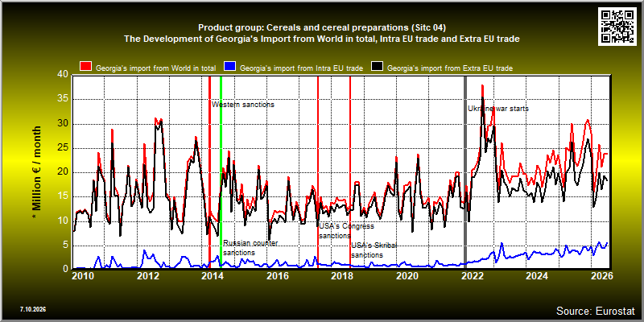Click the x-axis label 2022
Viewport: 644px width, 322px height.
(x=472, y=275)
